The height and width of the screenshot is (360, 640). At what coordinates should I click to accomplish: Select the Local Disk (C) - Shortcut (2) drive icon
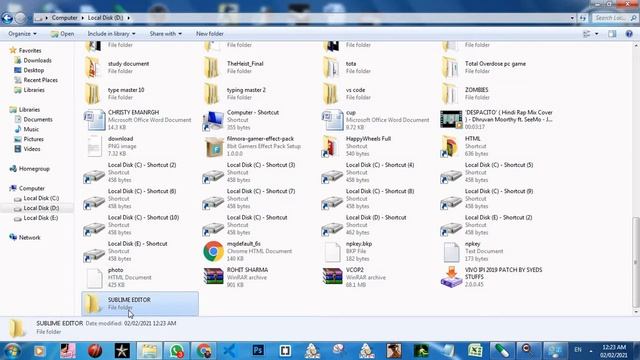[94, 176]
